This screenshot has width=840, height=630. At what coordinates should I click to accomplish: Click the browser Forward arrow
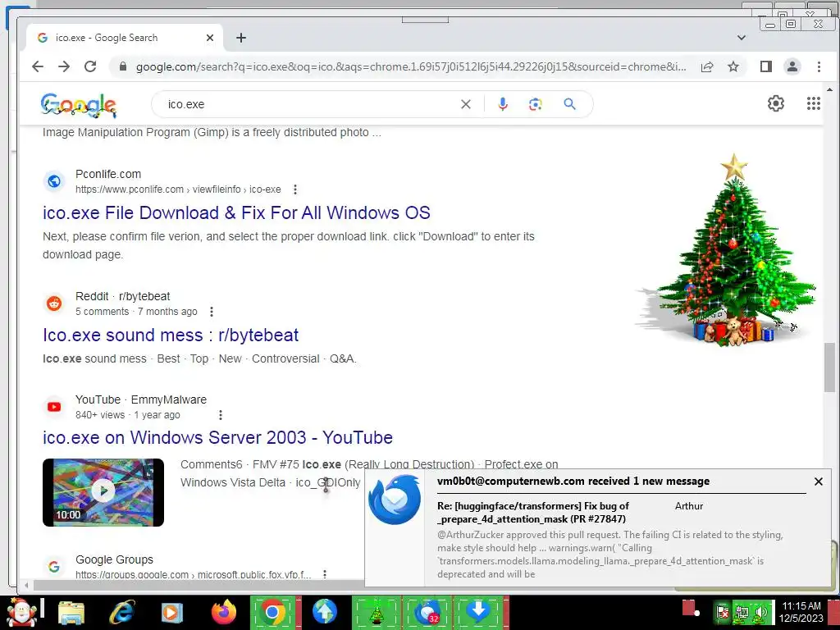click(x=64, y=66)
